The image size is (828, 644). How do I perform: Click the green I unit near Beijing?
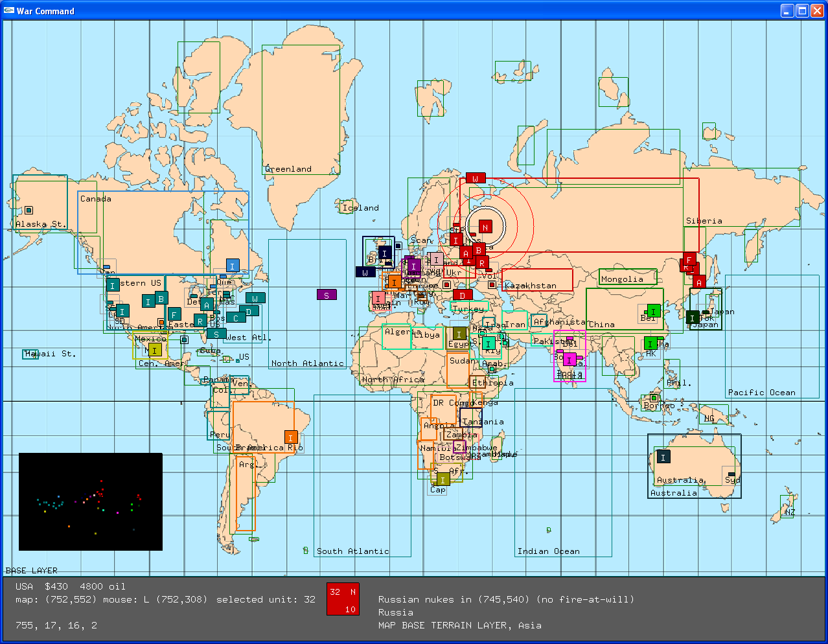point(654,311)
